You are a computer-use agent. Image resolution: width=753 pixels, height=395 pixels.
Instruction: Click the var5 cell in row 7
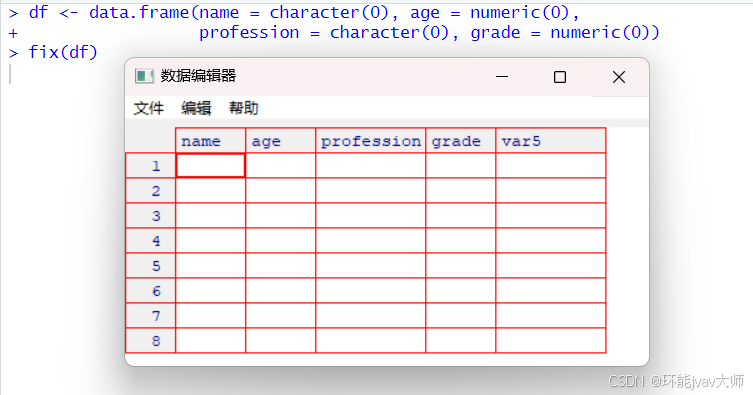coord(551,315)
